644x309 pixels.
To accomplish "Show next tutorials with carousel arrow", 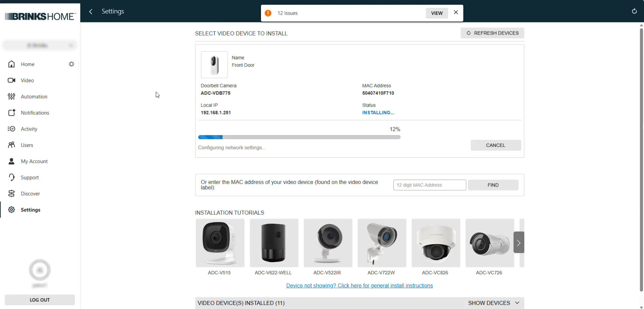I will [519, 243].
